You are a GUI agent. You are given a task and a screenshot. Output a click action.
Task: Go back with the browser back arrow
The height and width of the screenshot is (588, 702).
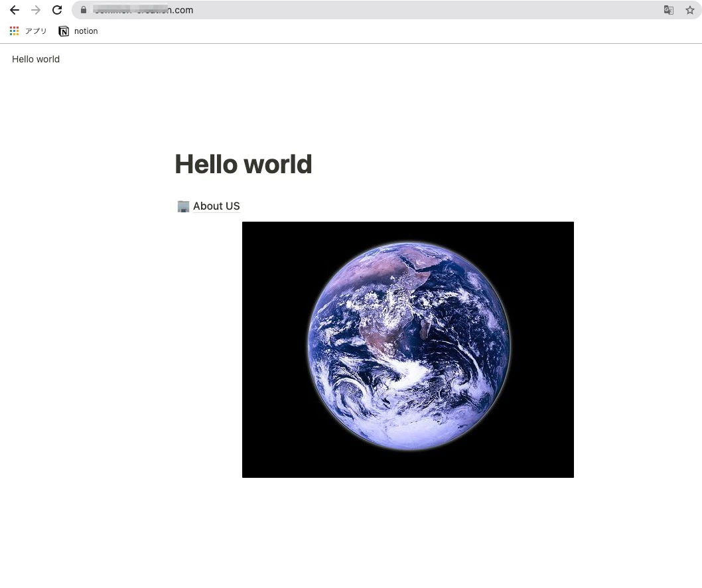point(15,10)
